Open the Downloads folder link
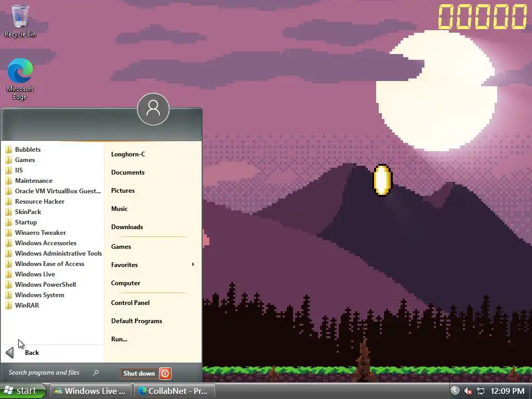 click(127, 227)
